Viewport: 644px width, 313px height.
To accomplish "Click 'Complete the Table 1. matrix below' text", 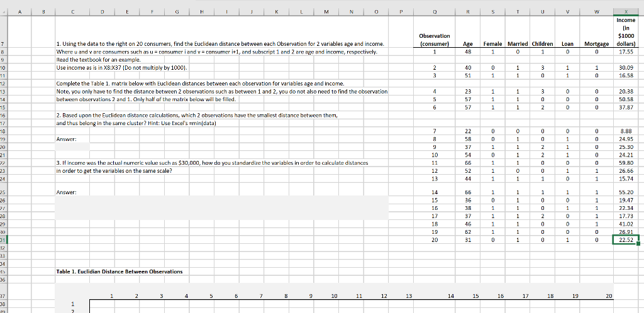I will 199,83.
